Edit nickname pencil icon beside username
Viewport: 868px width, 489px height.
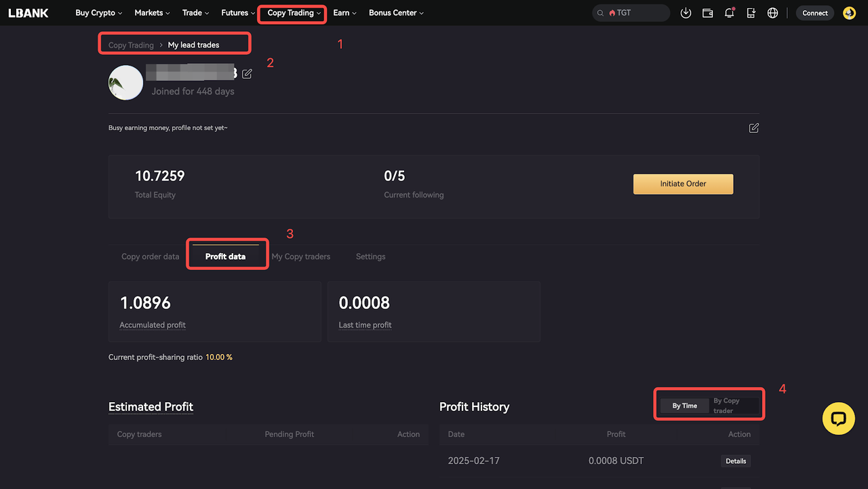247,74
